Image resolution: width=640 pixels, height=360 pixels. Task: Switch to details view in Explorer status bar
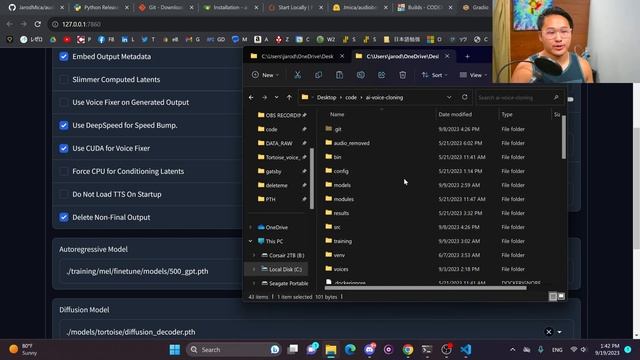[x=553, y=296]
